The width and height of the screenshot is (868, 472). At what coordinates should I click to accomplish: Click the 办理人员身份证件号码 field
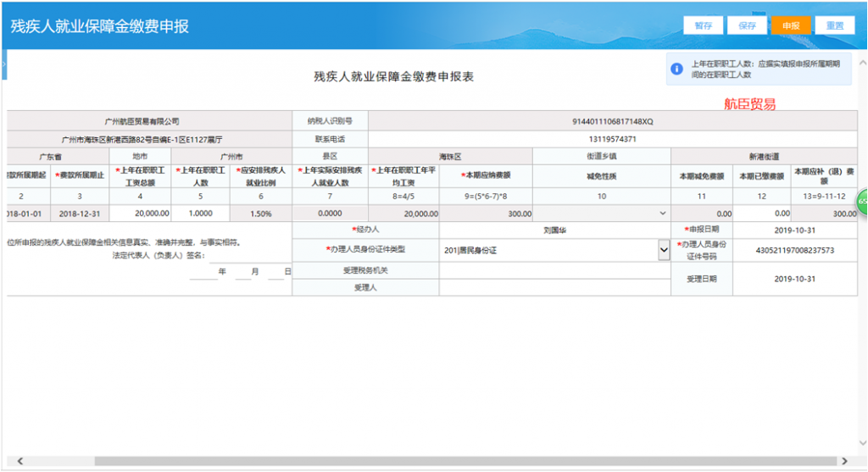click(x=794, y=250)
